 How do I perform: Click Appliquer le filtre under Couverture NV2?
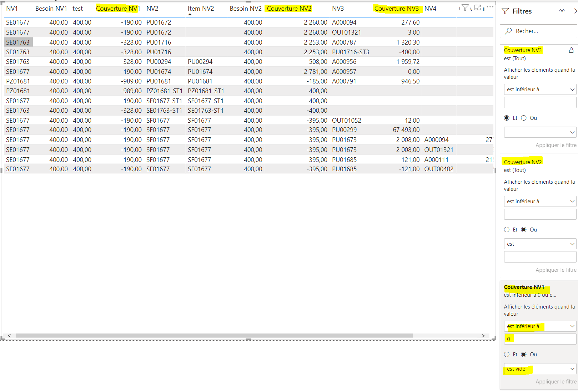(556, 270)
